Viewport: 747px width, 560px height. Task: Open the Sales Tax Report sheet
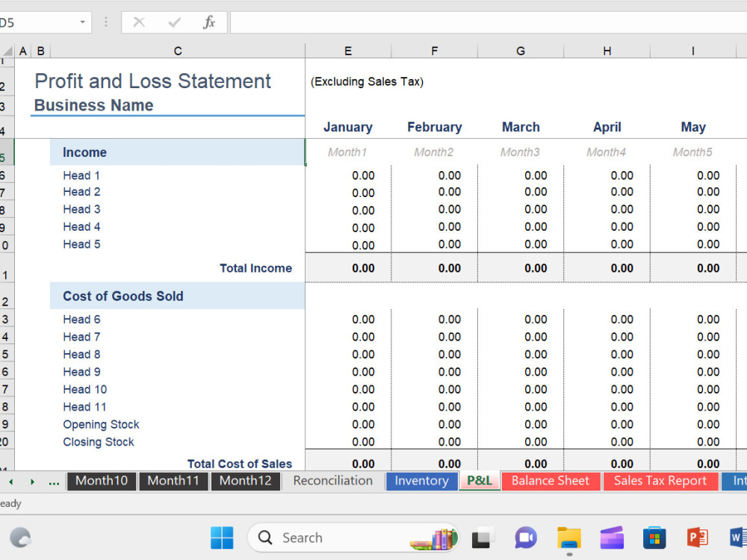[660, 481]
